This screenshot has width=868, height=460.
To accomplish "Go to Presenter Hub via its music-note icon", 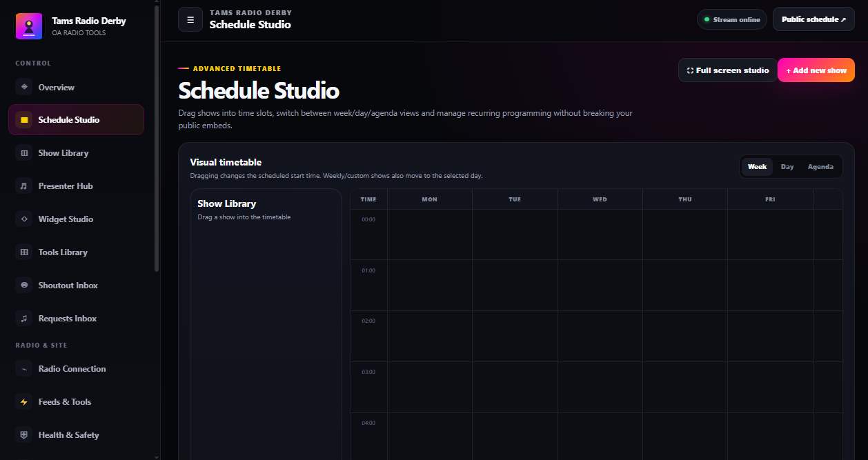I will 24,186.
